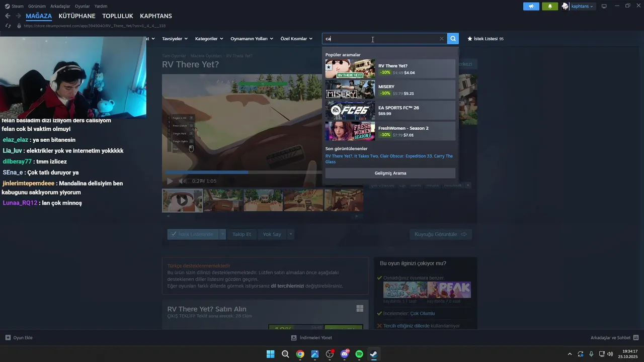Reload the store page
The width and height of the screenshot is (644, 362).
coord(8,26)
